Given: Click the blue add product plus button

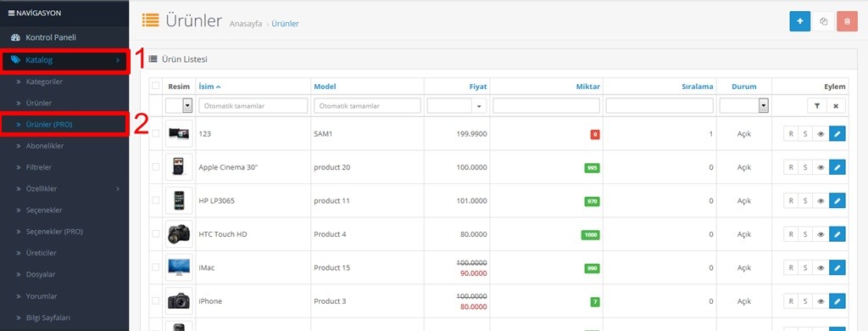Looking at the screenshot, I should pos(800,21).
